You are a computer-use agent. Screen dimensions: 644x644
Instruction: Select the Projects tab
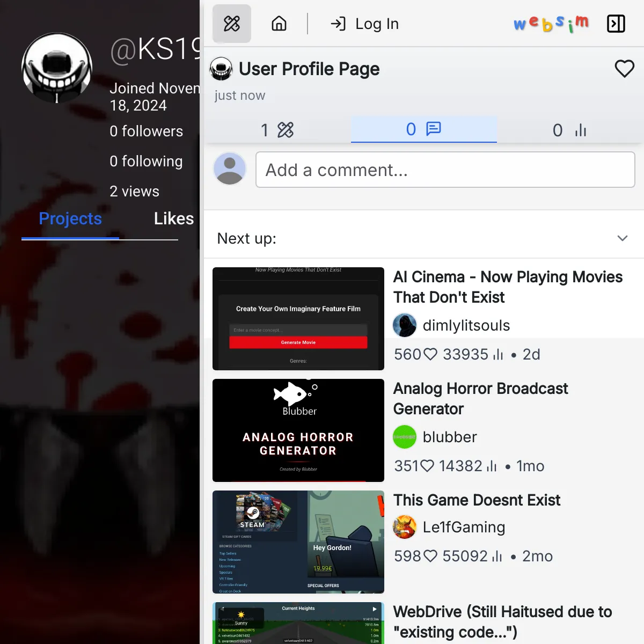tap(70, 218)
